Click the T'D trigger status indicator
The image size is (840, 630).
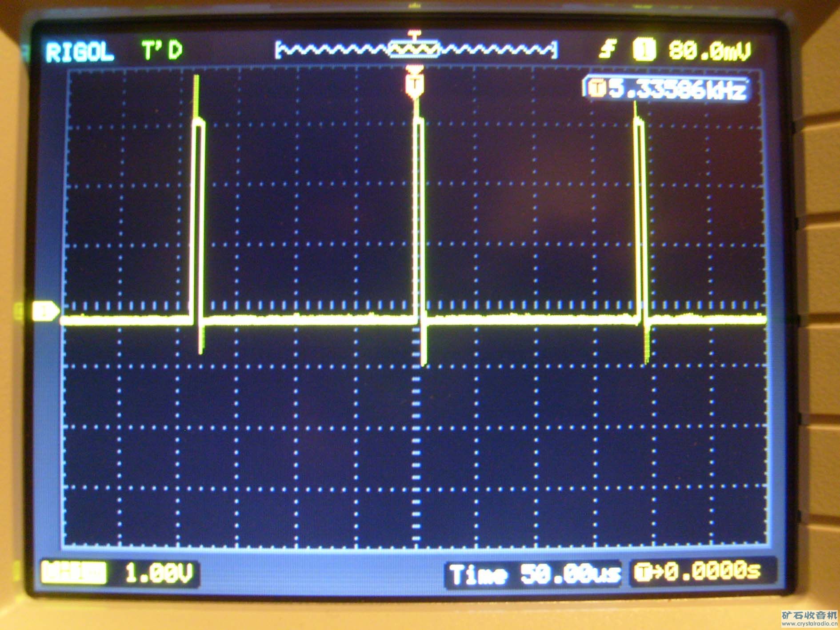tap(162, 50)
